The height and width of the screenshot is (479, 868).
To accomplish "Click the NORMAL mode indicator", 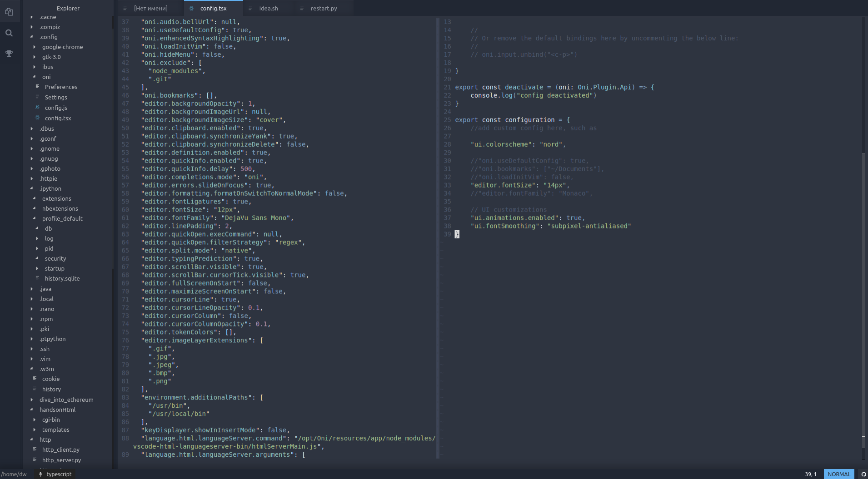I will pyautogui.click(x=839, y=474).
